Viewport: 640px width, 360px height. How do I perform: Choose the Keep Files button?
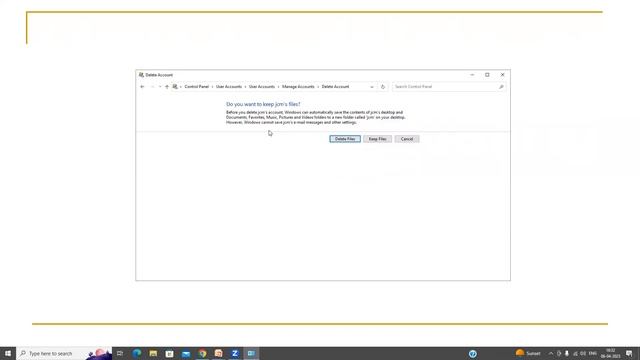click(378, 139)
